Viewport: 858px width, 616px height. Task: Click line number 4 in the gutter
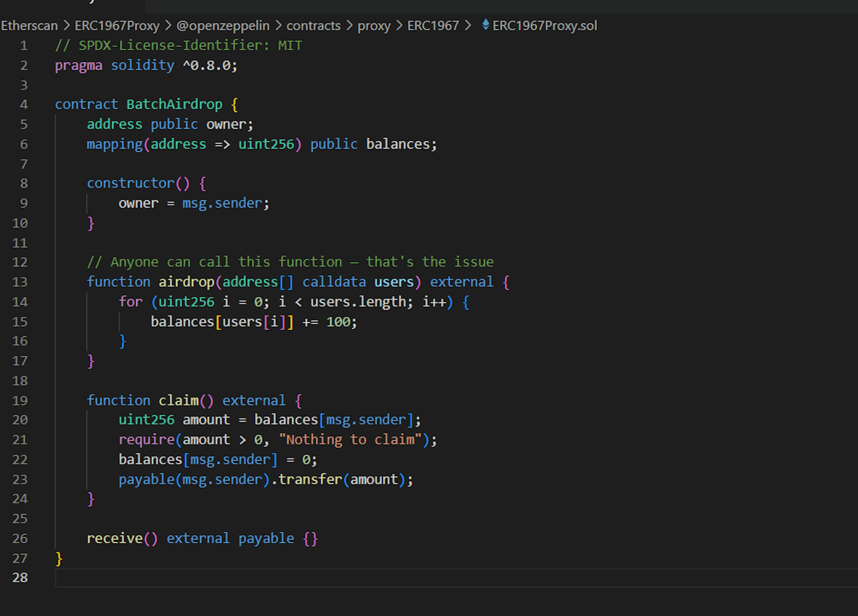tap(23, 104)
